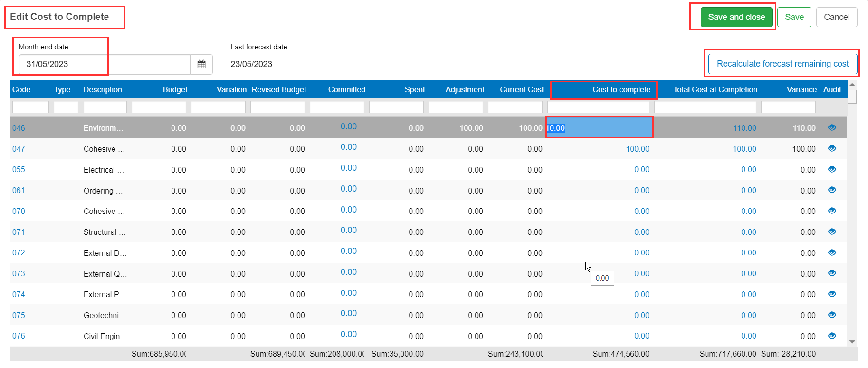Sort by Cost to complete header
868x368 pixels.
click(x=621, y=89)
